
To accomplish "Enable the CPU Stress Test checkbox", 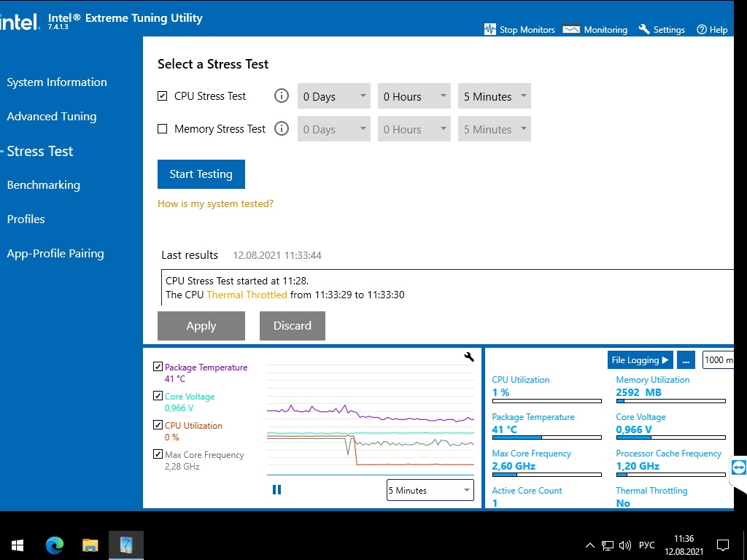I will [163, 96].
